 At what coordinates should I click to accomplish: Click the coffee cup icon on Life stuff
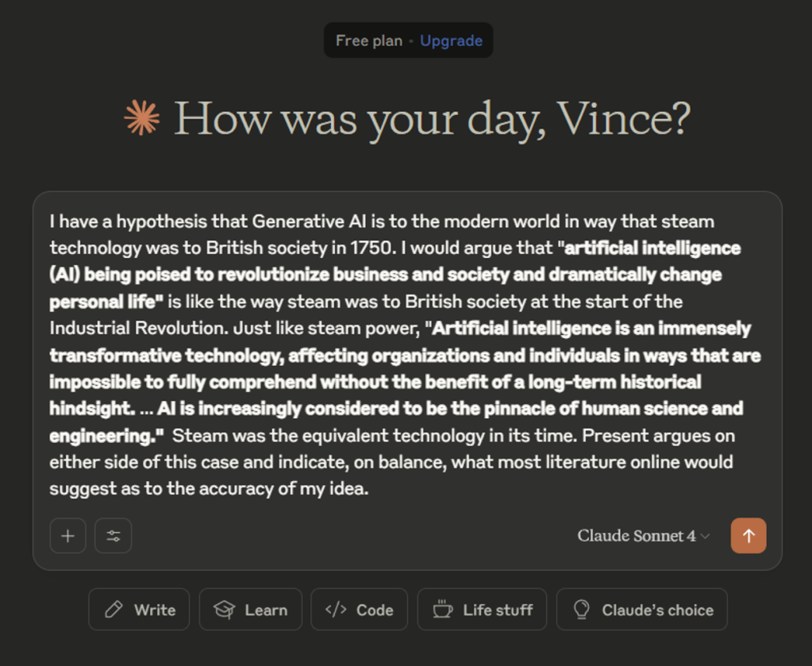tap(442, 610)
